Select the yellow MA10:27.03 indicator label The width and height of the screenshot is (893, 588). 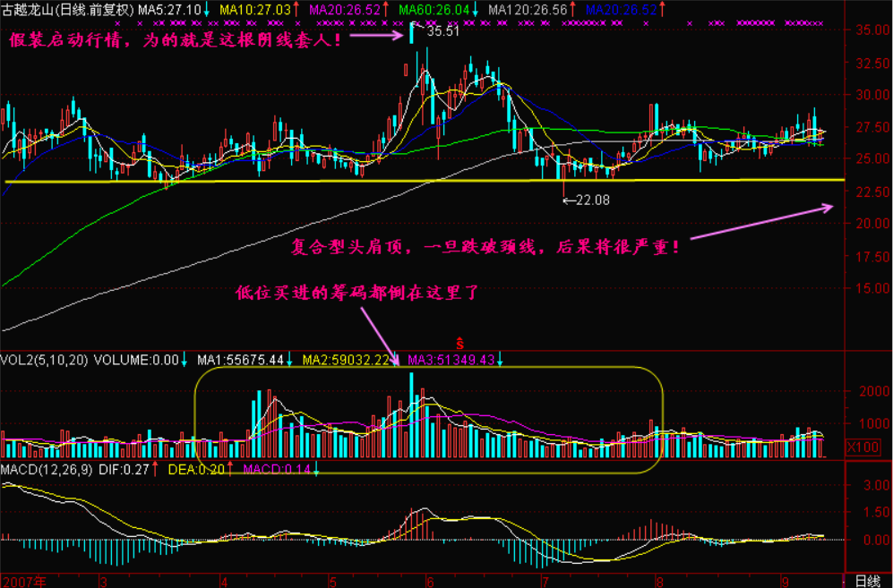[255, 10]
